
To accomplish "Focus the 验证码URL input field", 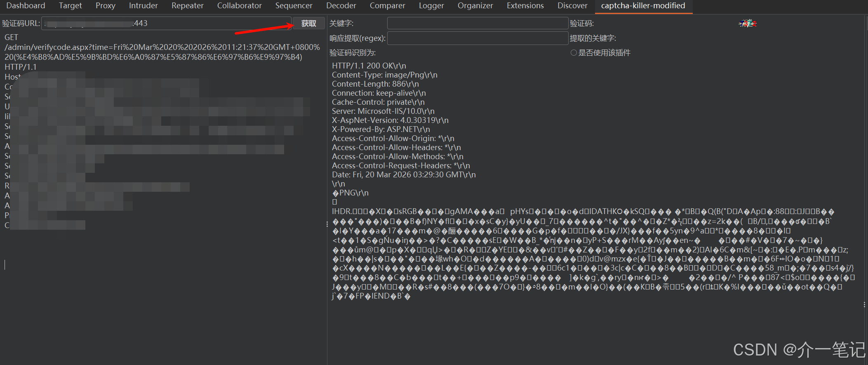I will click(x=166, y=24).
